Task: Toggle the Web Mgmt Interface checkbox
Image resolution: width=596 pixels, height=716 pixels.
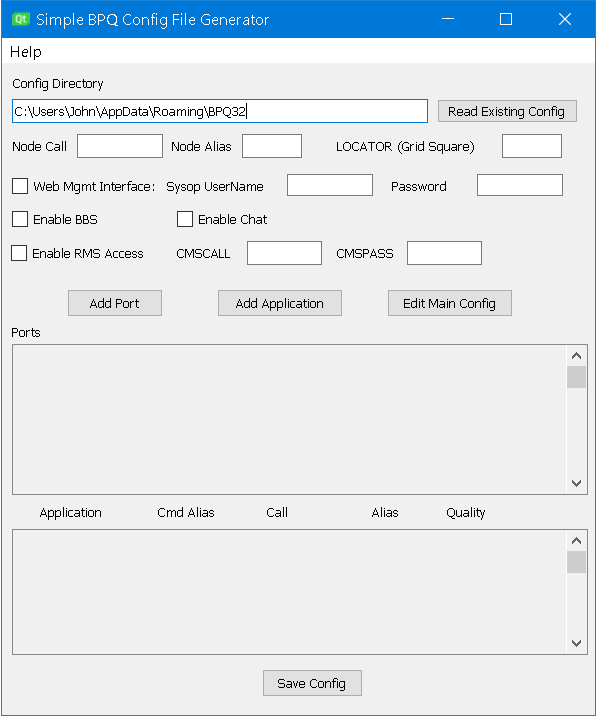Action: click(x=20, y=186)
